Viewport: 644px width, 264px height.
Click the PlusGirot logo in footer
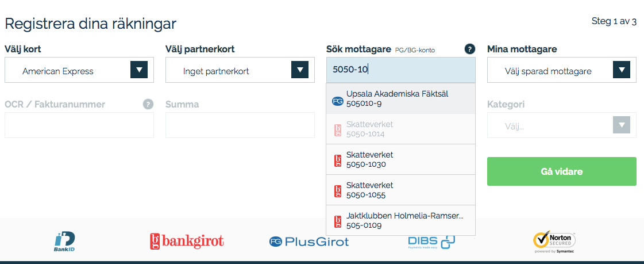pos(309,242)
